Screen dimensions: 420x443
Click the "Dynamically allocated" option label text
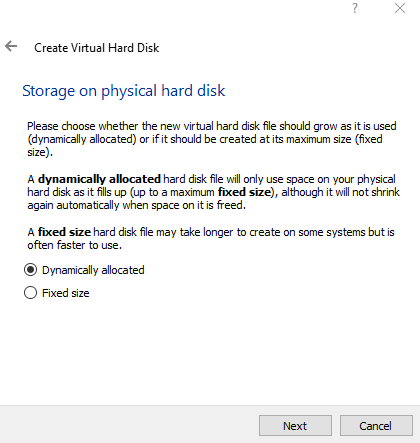[93, 270]
